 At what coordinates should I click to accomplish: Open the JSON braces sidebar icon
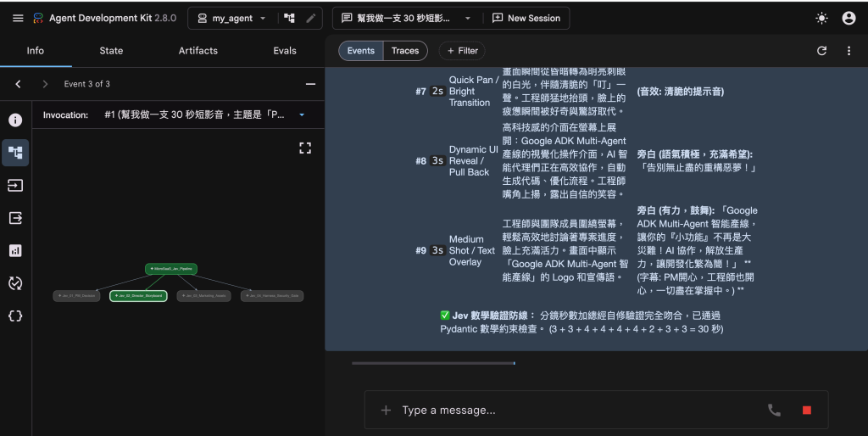pos(15,316)
